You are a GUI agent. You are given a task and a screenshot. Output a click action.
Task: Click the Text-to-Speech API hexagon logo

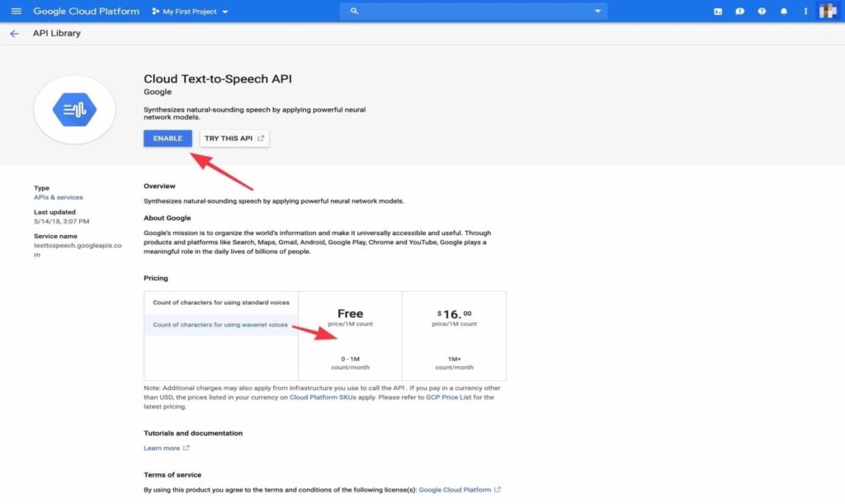tap(74, 110)
